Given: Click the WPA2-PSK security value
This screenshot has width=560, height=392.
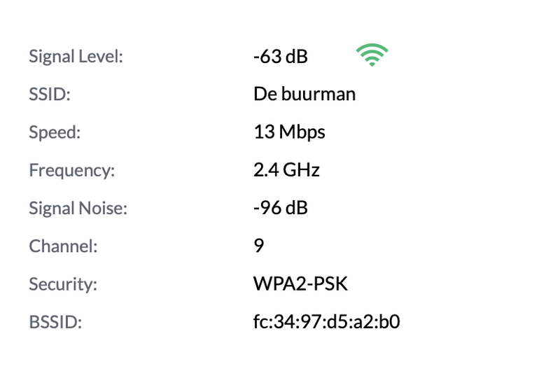Looking at the screenshot, I should [300, 283].
